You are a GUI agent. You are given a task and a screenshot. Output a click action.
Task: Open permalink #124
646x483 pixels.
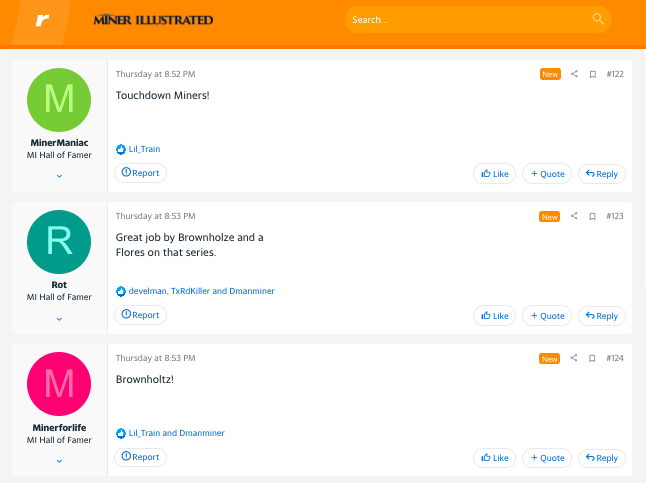click(x=615, y=358)
